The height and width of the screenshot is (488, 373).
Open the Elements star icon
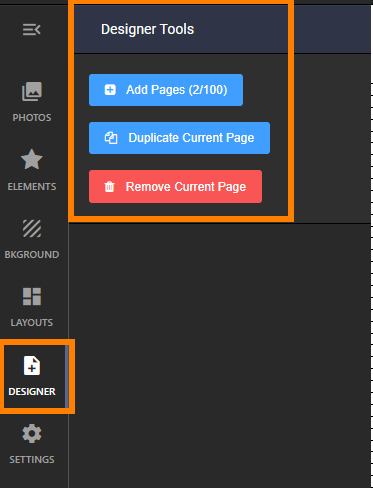click(x=32, y=159)
